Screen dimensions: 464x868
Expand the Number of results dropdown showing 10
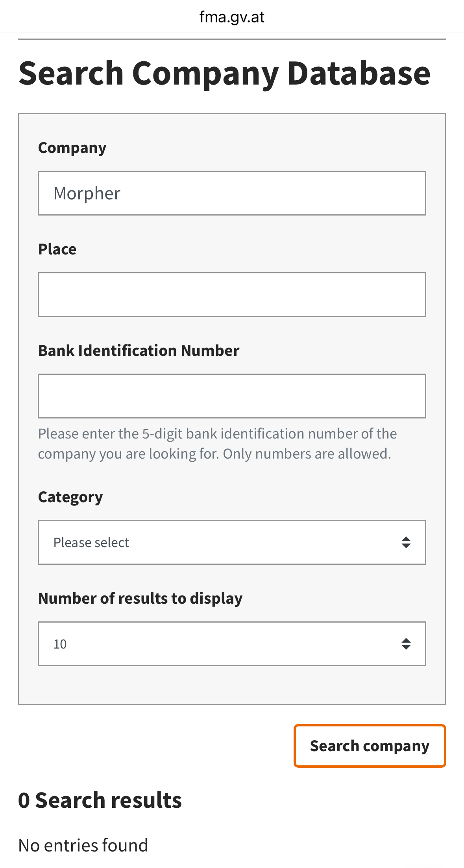tap(220, 644)
